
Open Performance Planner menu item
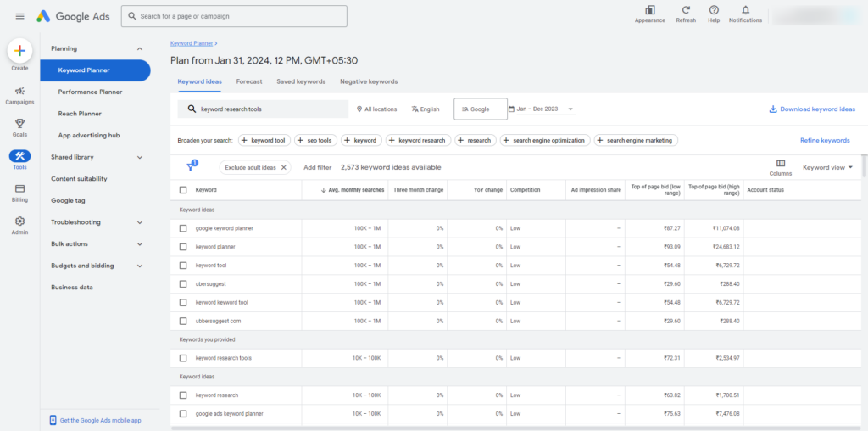click(x=90, y=92)
